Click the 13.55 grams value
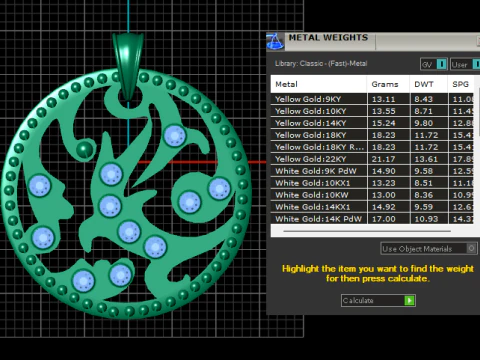Image resolution: width=480 pixels, height=360 pixels. click(x=384, y=111)
